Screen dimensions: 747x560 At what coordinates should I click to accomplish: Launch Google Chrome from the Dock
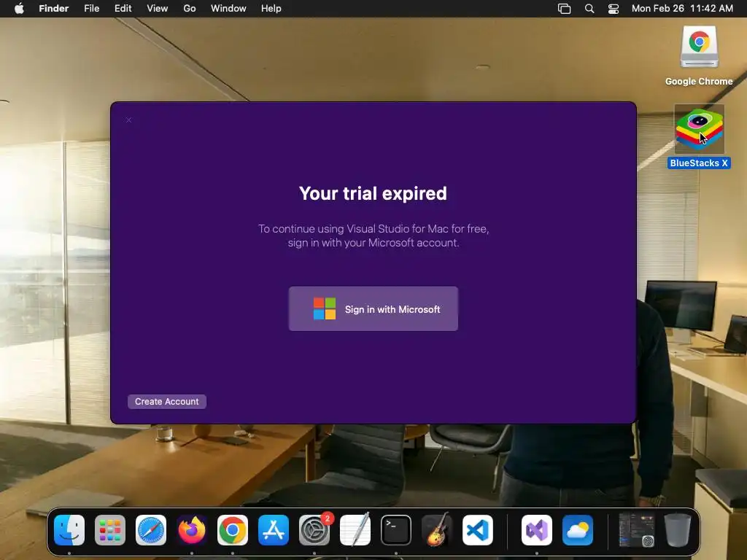(233, 530)
